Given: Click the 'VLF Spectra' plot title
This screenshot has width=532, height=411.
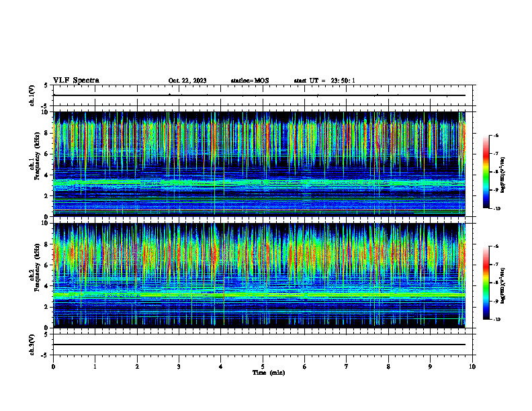Looking at the screenshot, I should click(x=76, y=81).
